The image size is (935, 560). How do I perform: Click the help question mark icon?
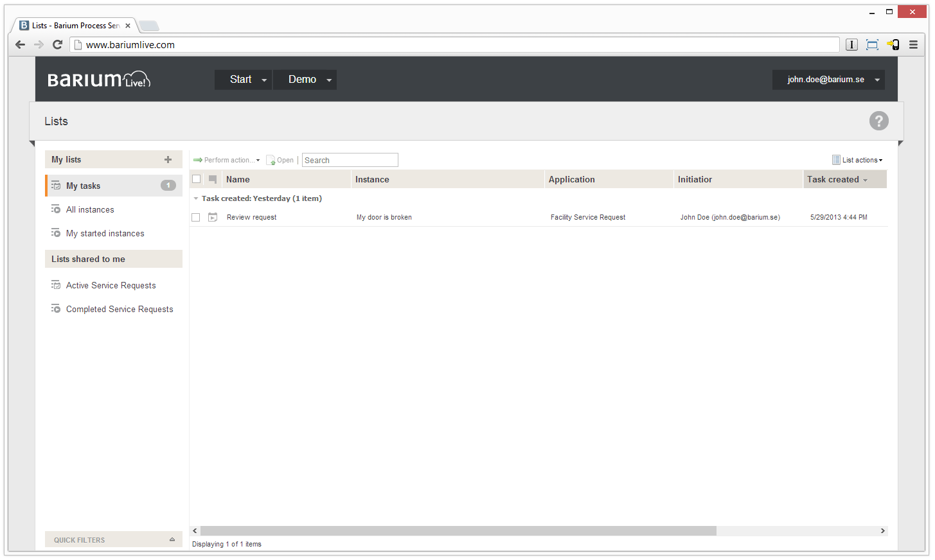tap(878, 121)
